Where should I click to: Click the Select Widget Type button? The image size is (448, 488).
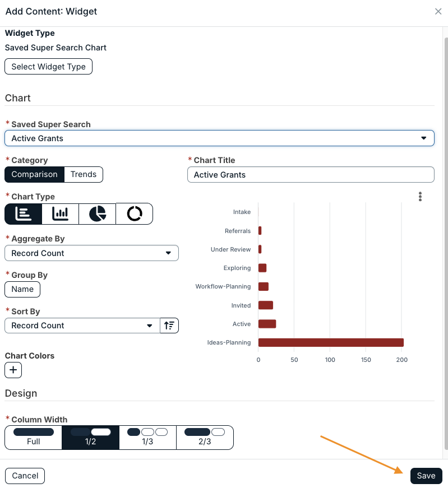(48, 67)
